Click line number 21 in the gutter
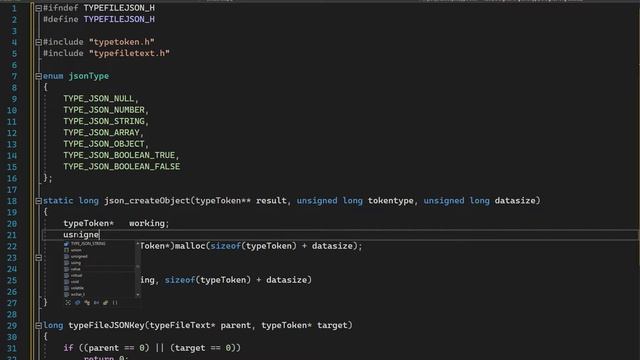Image resolution: width=640 pixels, height=360 pixels. pyautogui.click(x=11, y=235)
